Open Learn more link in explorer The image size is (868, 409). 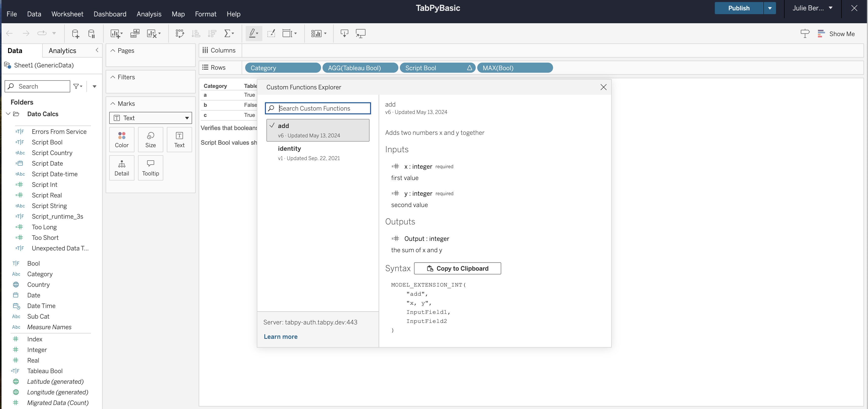pyautogui.click(x=280, y=337)
